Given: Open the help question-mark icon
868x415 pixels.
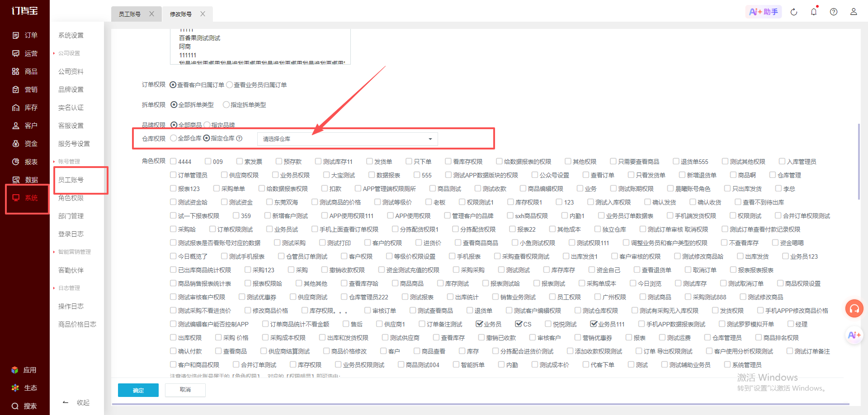Looking at the screenshot, I should 834,12.
